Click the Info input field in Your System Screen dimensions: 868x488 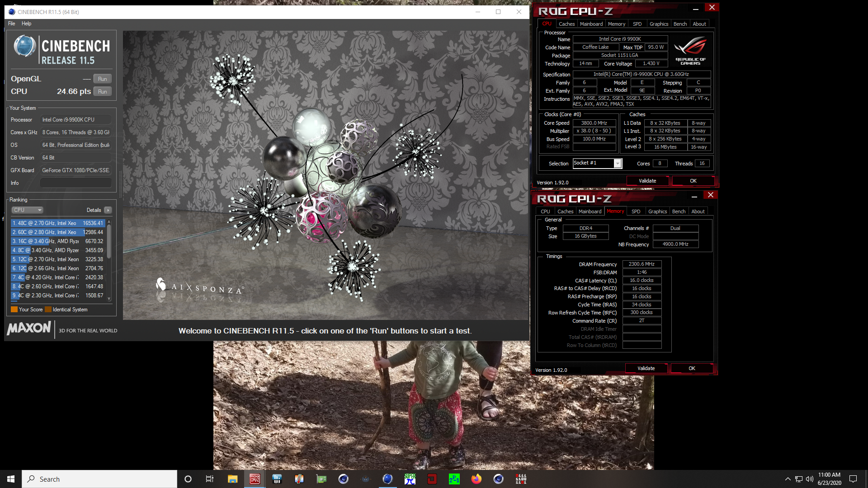[76, 183]
